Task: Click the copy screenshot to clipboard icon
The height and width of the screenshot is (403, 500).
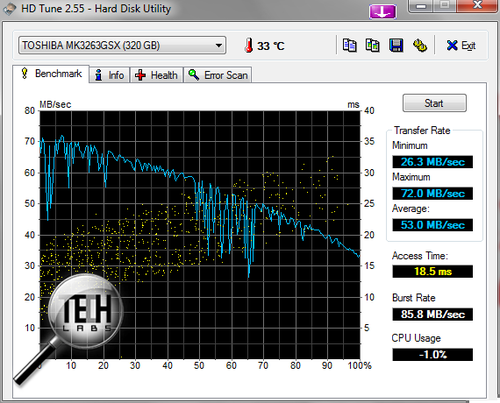Action: coord(372,45)
